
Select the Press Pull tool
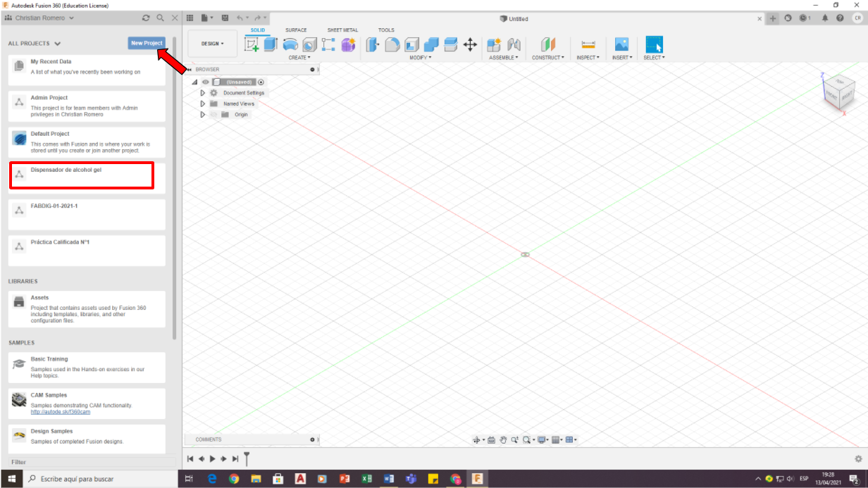point(373,44)
